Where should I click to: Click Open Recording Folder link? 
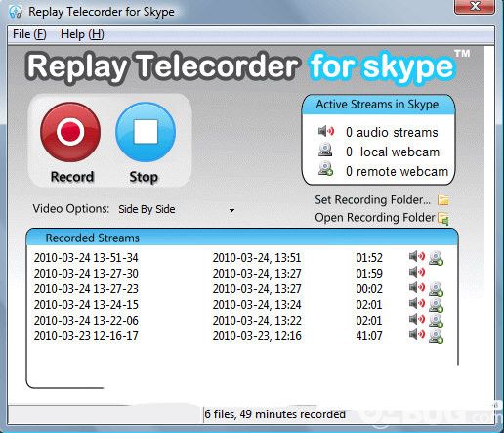point(375,218)
